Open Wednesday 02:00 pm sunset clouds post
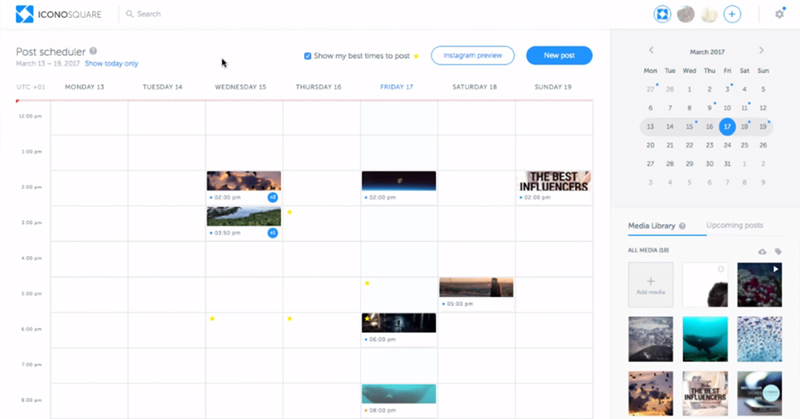The image size is (800, 419). [244, 181]
